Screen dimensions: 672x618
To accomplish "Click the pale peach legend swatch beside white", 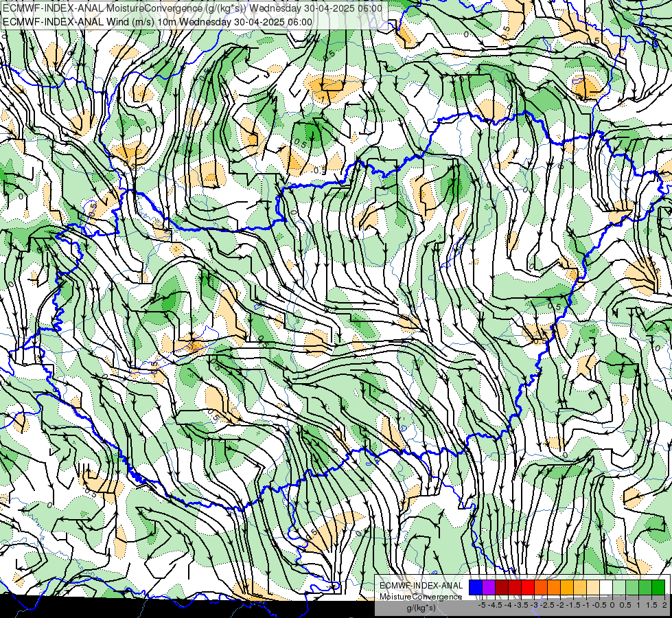I will (x=593, y=587).
